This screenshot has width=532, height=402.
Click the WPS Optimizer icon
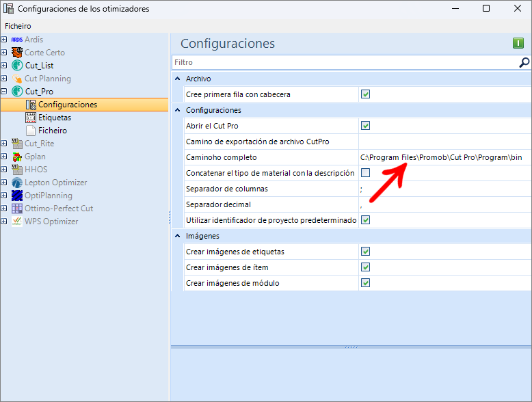coord(17,222)
